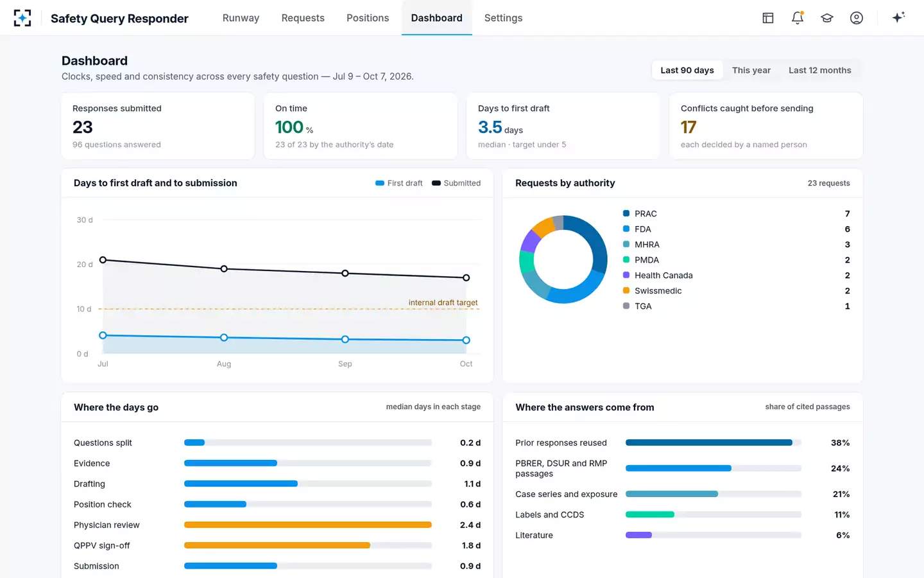Click the TGA legend entry

point(737,306)
